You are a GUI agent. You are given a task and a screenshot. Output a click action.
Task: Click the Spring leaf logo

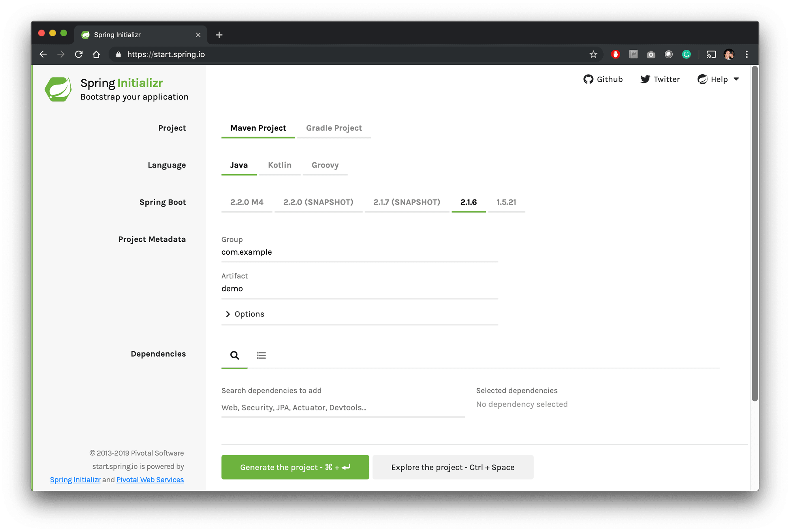(58, 89)
